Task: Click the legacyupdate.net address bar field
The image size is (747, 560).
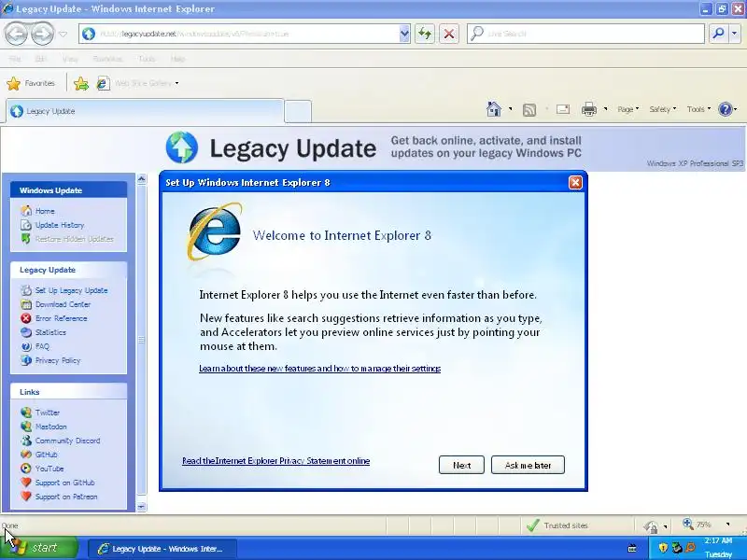Action: [239, 34]
